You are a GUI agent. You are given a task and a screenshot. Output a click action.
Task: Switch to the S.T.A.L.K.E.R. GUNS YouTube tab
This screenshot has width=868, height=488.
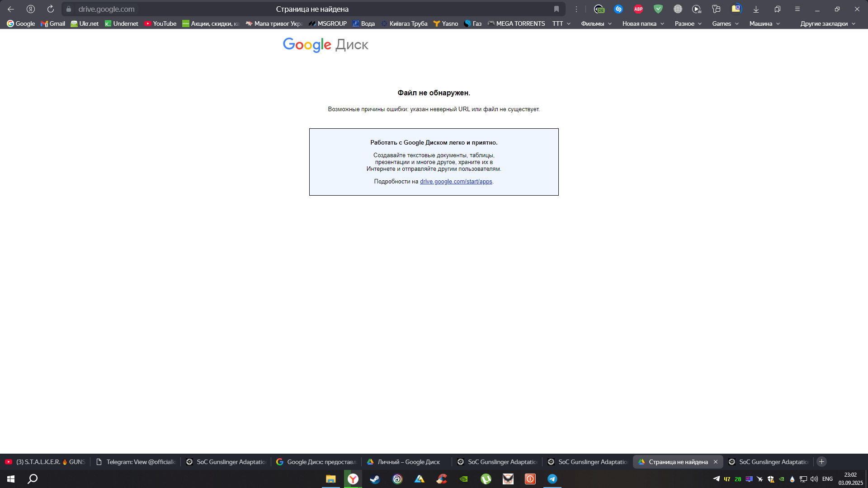(x=45, y=462)
